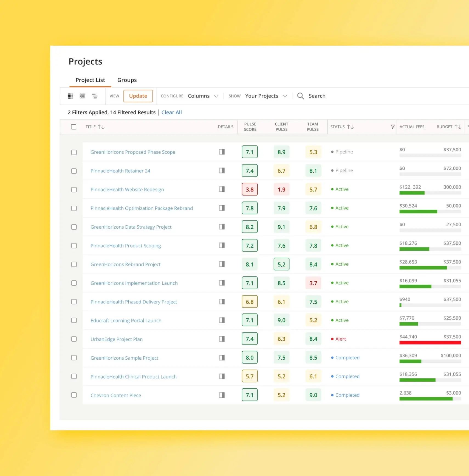469x476 pixels.
Task: Switch to the grid view icon
Action: point(82,96)
